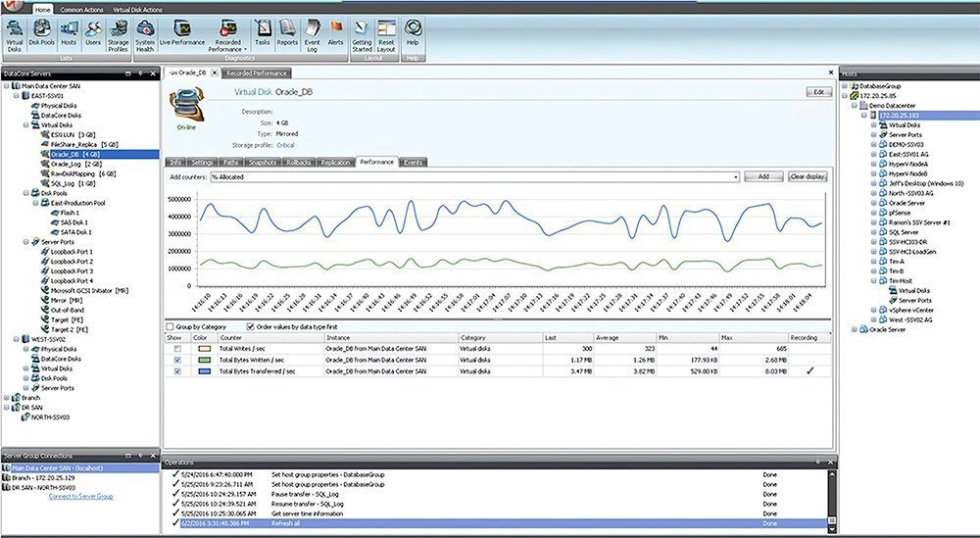Click the Connect to Server Group link
The height and width of the screenshot is (538, 980).
80,497
